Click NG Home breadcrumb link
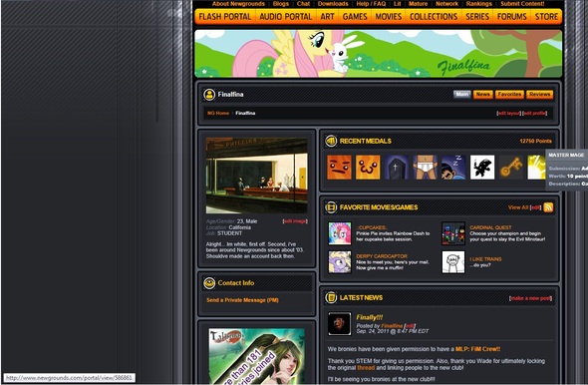588x385 pixels. click(x=218, y=113)
